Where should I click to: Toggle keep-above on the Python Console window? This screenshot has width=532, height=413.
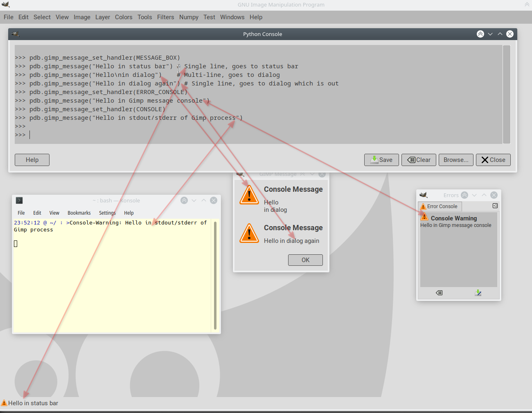pyautogui.click(x=480, y=34)
